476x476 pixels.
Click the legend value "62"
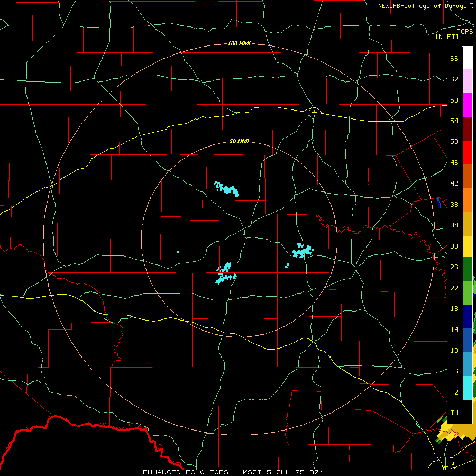454,79
